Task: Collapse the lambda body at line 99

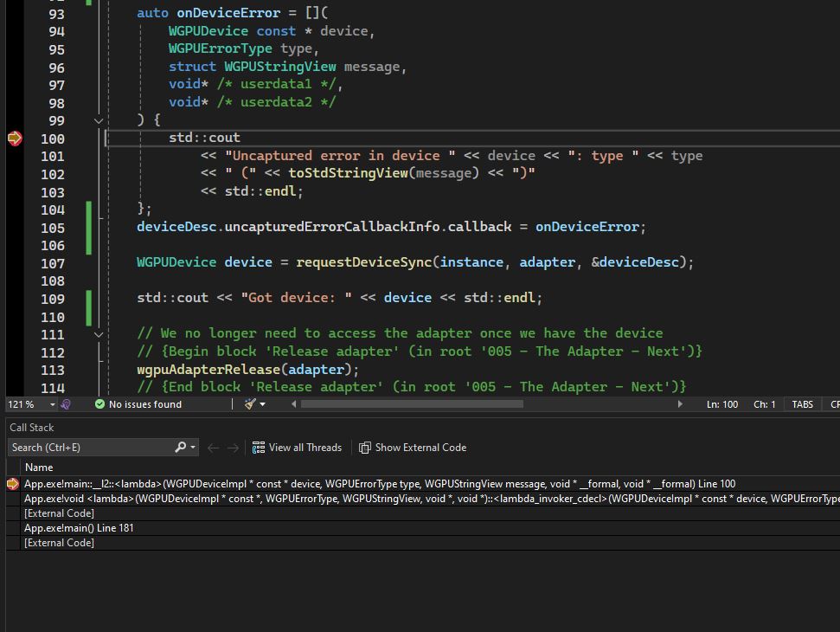Action: point(99,120)
